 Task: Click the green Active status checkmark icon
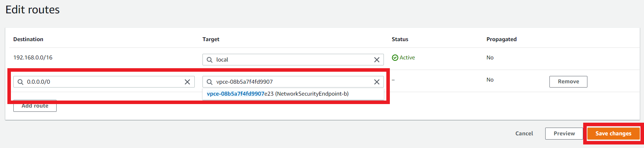coord(395,58)
